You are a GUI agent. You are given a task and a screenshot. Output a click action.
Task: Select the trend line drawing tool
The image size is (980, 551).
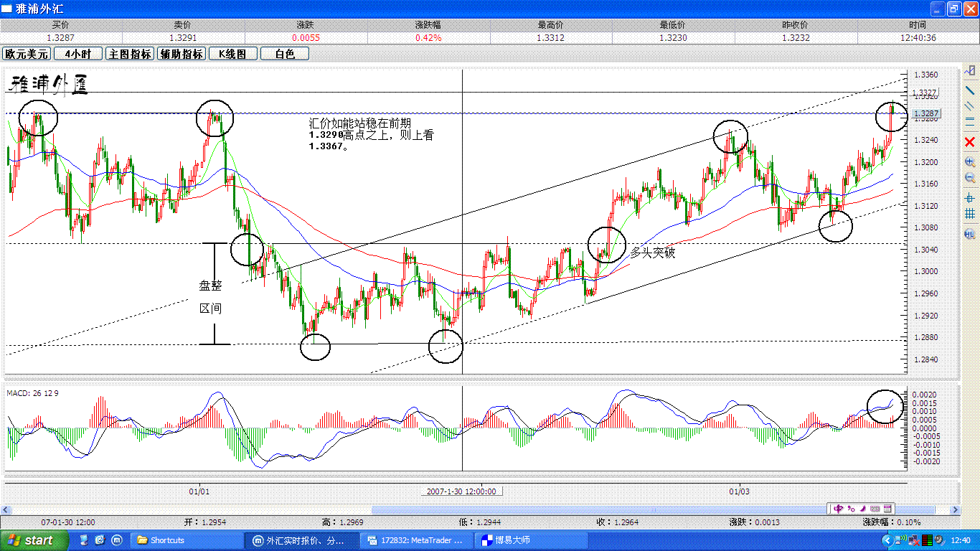pyautogui.click(x=970, y=90)
